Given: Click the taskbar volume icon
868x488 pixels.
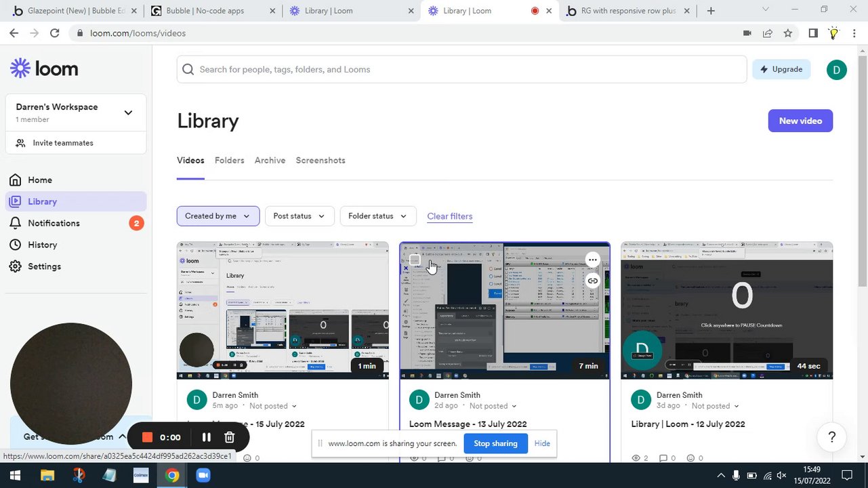Looking at the screenshot, I should [x=781, y=475].
